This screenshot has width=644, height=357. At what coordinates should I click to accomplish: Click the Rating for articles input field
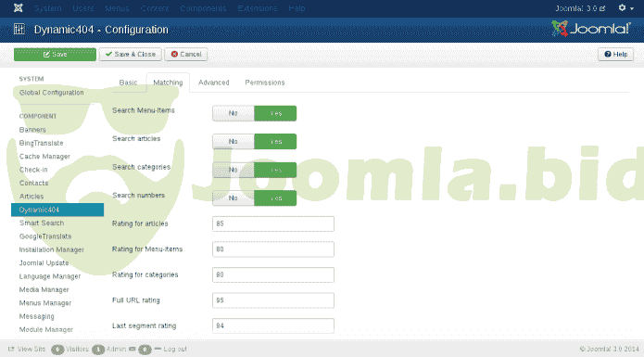pyautogui.click(x=273, y=223)
